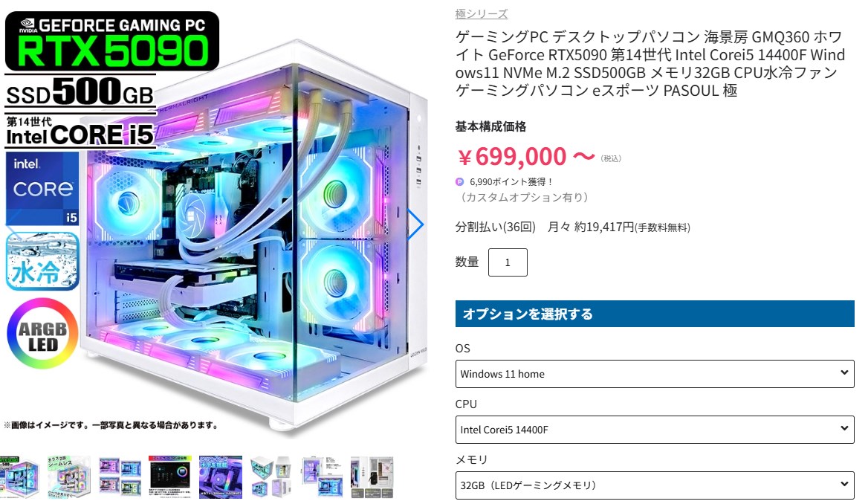Image resolution: width=868 pixels, height=504 pixels.
Task: Click the オプションを選択する blue header bar
Action: (654, 314)
